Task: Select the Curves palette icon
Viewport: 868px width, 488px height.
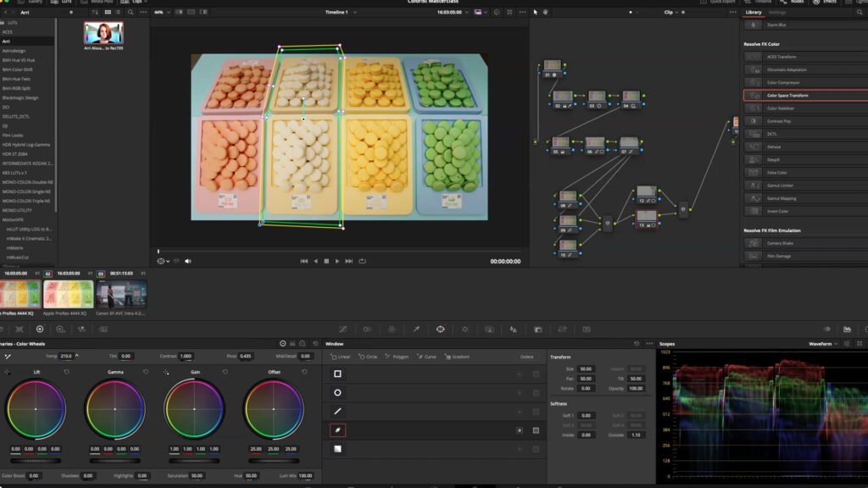Action: [343, 330]
